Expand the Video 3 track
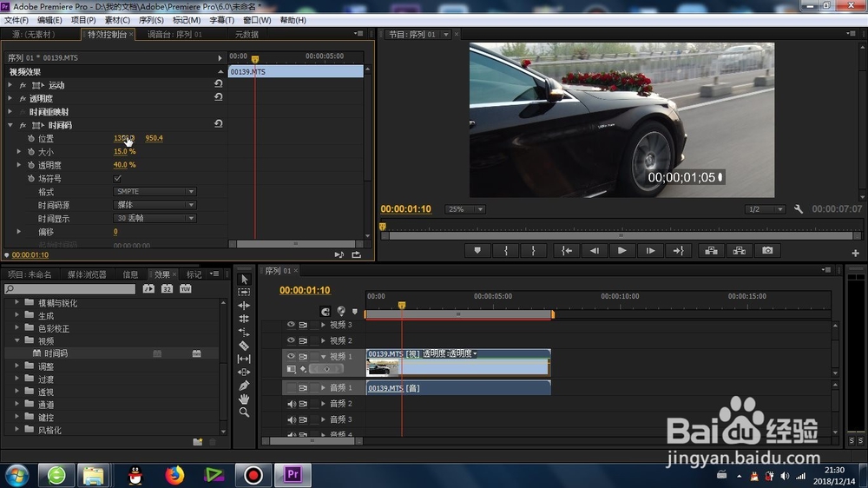 [323, 325]
